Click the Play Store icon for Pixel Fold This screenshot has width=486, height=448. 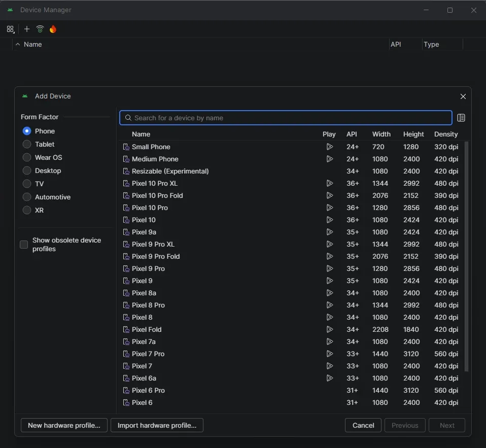(330, 330)
